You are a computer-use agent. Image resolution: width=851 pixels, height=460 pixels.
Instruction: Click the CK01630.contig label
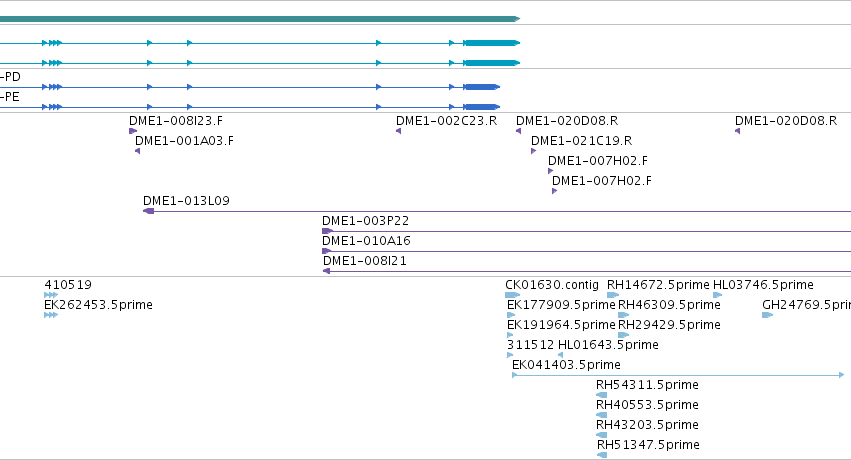pyautogui.click(x=552, y=285)
